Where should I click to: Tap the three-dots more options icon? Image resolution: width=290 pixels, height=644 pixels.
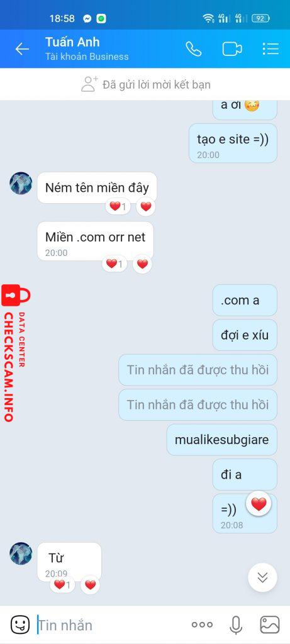point(202,625)
